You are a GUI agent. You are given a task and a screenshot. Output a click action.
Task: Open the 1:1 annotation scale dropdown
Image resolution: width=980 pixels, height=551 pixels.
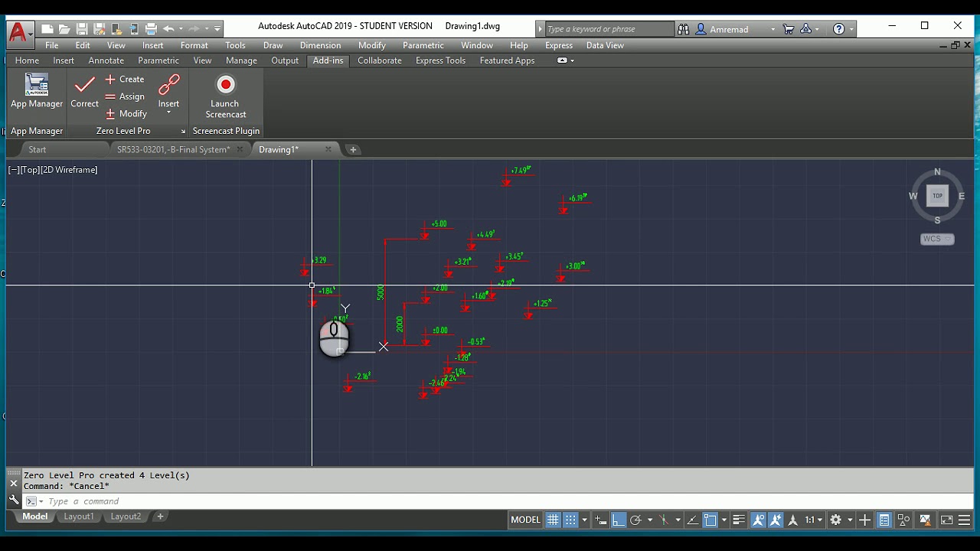813,520
